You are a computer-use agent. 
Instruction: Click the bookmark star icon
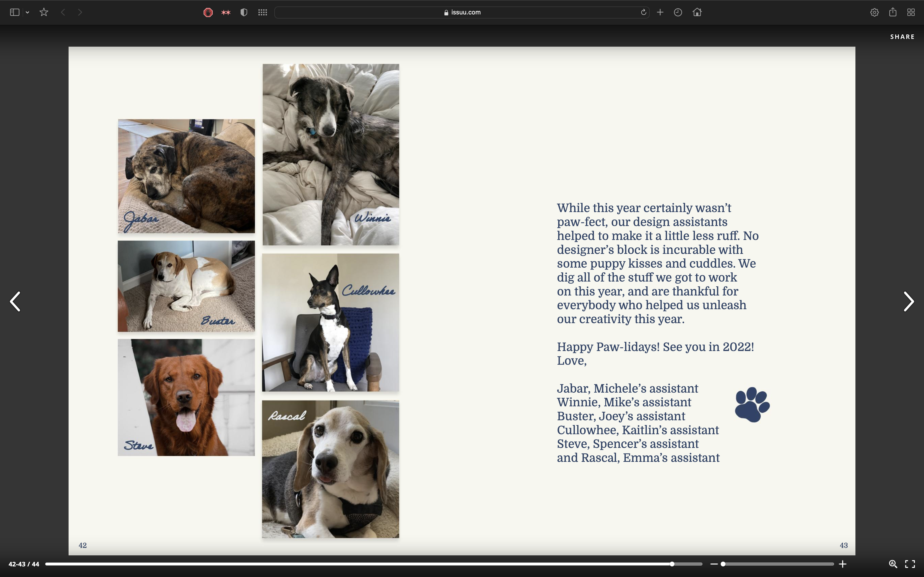tap(44, 12)
